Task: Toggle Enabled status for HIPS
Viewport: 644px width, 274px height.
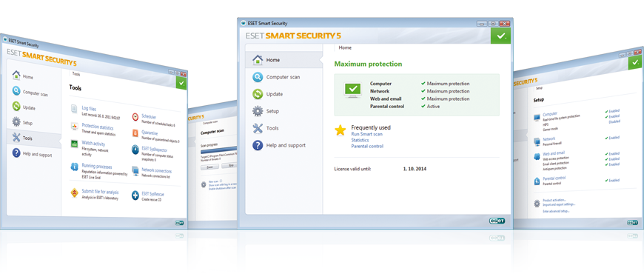Action: [612, 116]
